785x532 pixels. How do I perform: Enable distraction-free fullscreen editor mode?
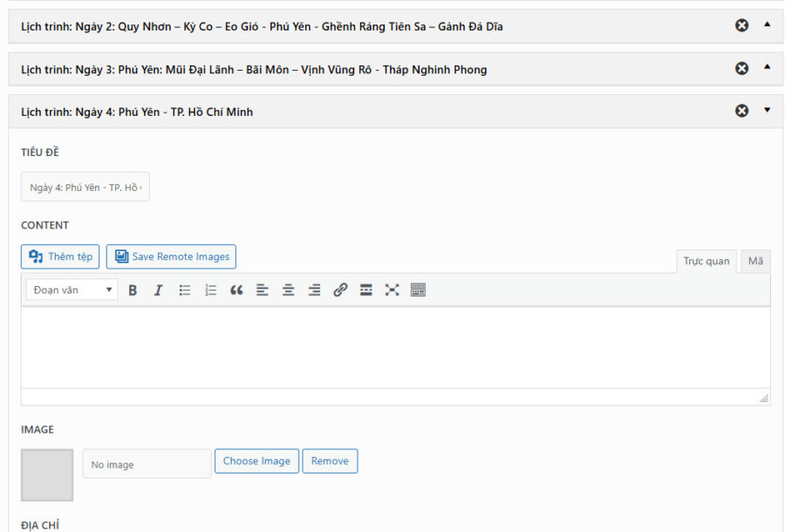(392, 290)
